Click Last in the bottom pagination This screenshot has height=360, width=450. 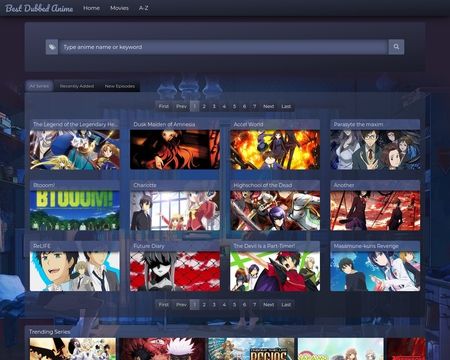(x=286, y=305)
